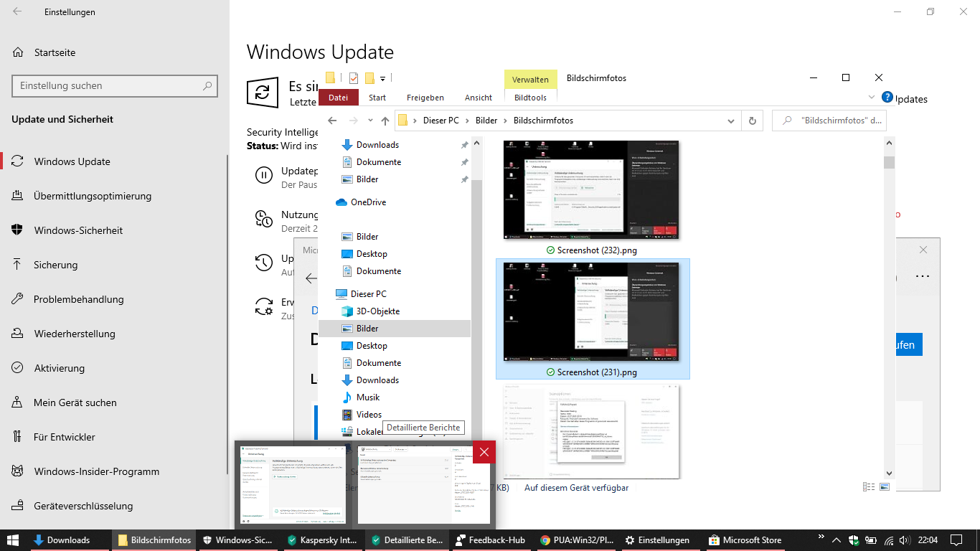
Task: Show hidden system tray icons
Action: pos(837,540)
